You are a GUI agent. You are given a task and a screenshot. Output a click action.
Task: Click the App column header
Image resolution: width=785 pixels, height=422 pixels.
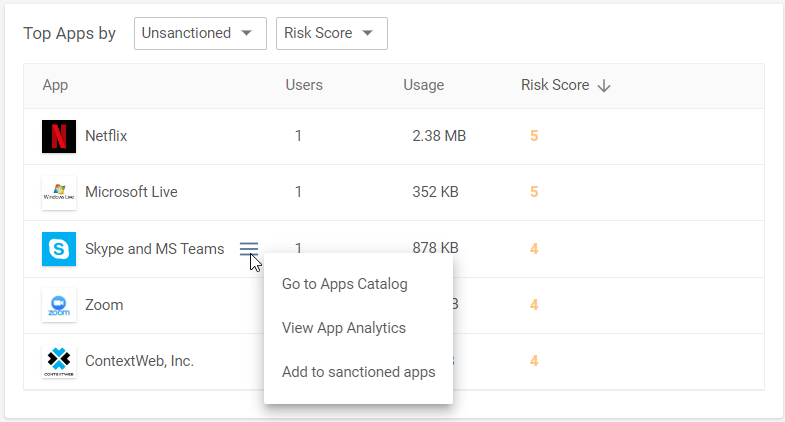(55, 85)
